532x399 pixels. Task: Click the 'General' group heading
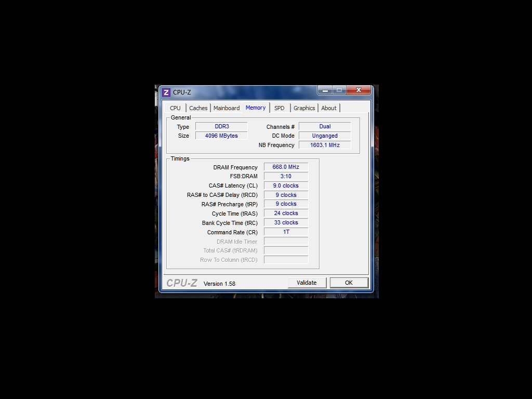(x=181, y=117)
